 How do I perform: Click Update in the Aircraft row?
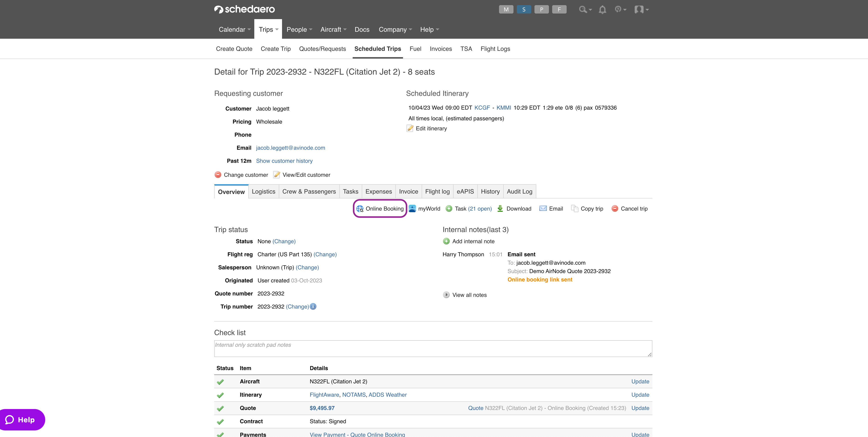pyautogui.click(x=640, y=382)
